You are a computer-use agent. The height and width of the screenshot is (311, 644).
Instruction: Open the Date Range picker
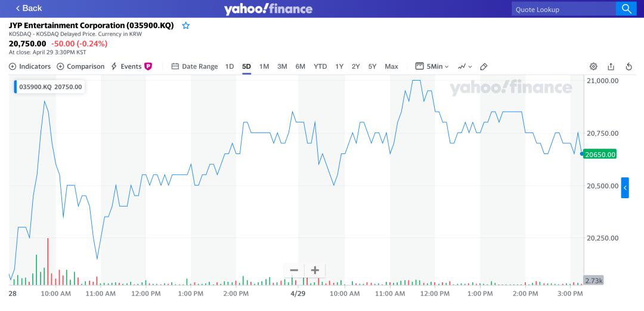click(194, 66)
